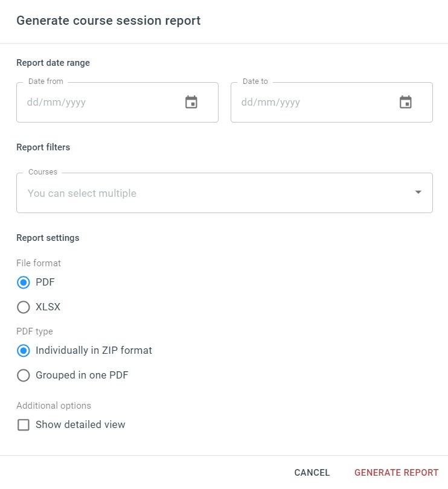
Task: Click the 'Report filters' section heading
Action: (x=43, y=147)
